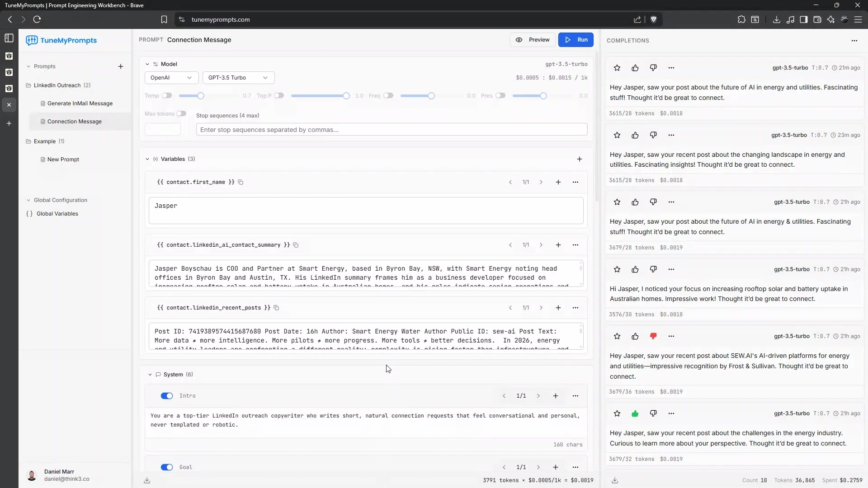Add a new variable in Variables section

pyautogui.click(x=580, y=159)
